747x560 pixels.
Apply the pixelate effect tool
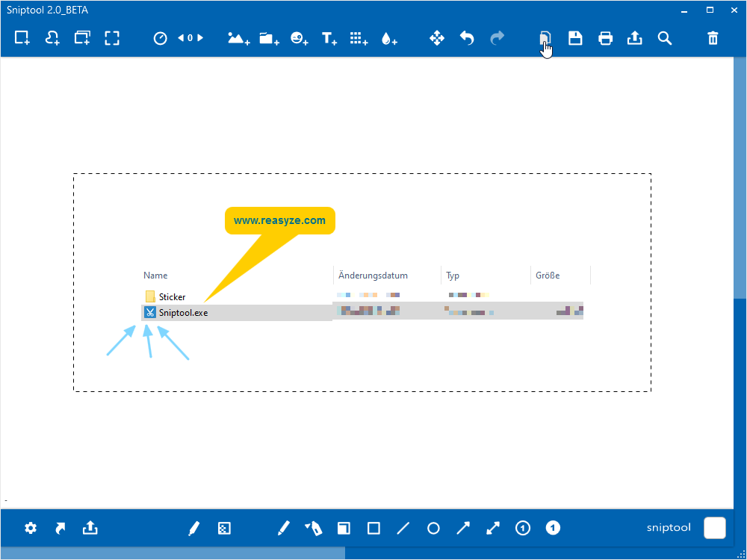click(359, 37)
